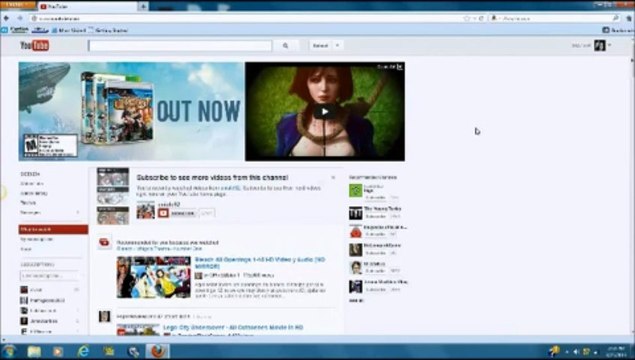Click the subscriptions filter box in the sidebar

[49, 276]
